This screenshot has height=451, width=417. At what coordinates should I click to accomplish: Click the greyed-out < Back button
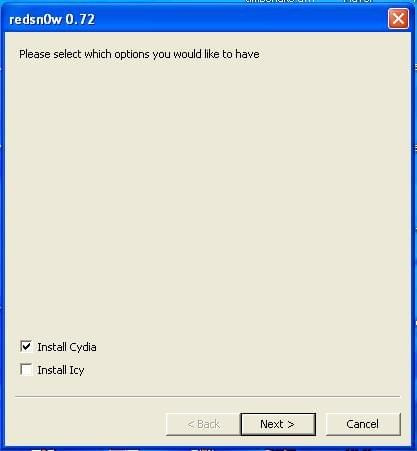point(203,424)
